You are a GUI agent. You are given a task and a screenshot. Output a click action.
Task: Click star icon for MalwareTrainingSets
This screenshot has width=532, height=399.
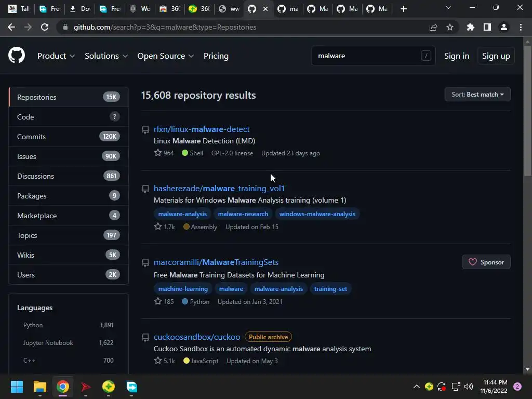click(158, 301)
